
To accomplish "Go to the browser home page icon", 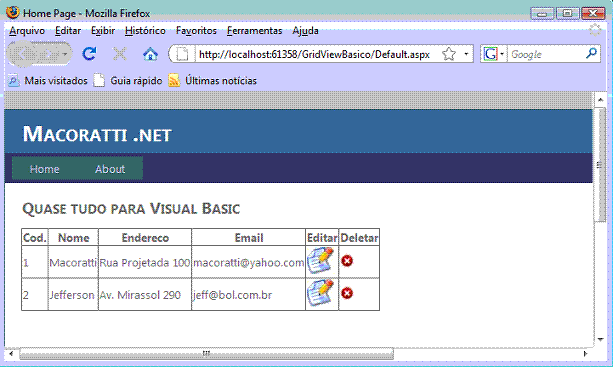I will coord(150,54).
